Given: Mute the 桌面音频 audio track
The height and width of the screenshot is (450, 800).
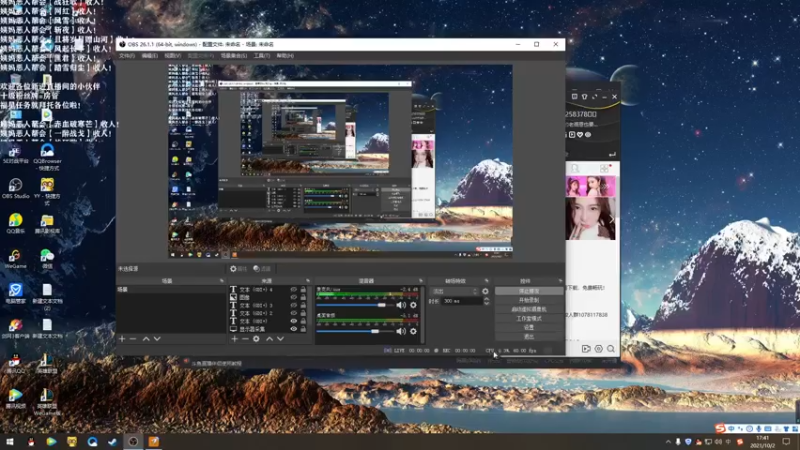Looking at the screenshot, I should coord(401,331).
